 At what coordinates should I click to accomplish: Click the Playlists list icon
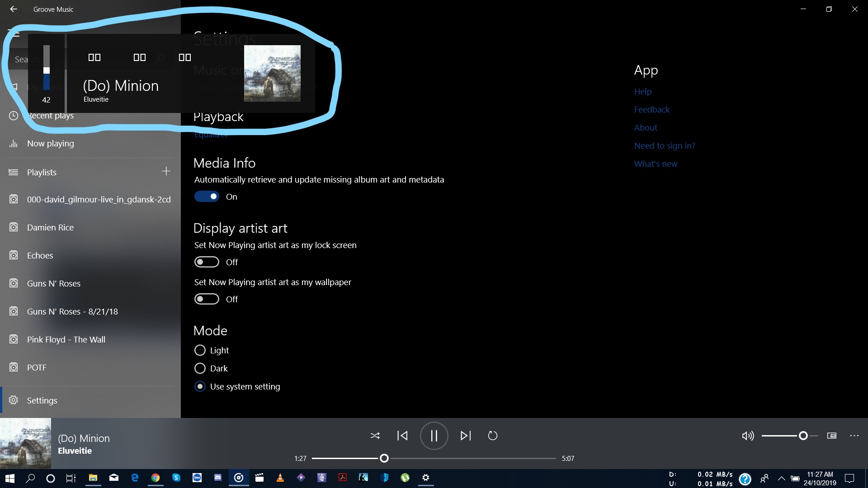[x=14, y=172]
